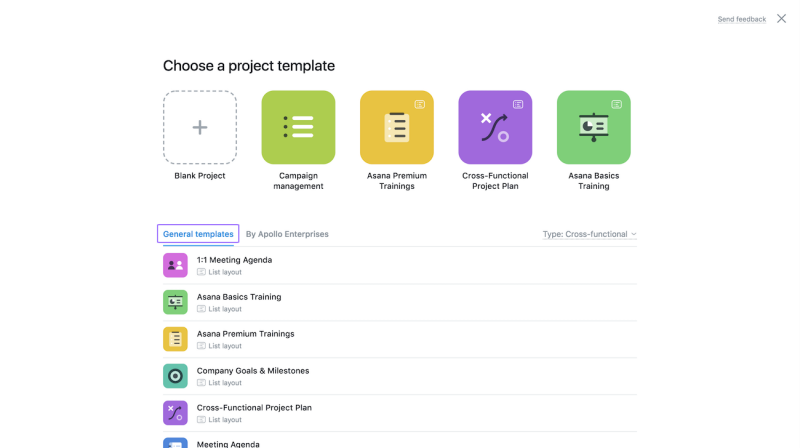Screen dimensions: 800x448
Task: Click preview badge on Asana Premium Trainings tile
Action: coord(419,104)
